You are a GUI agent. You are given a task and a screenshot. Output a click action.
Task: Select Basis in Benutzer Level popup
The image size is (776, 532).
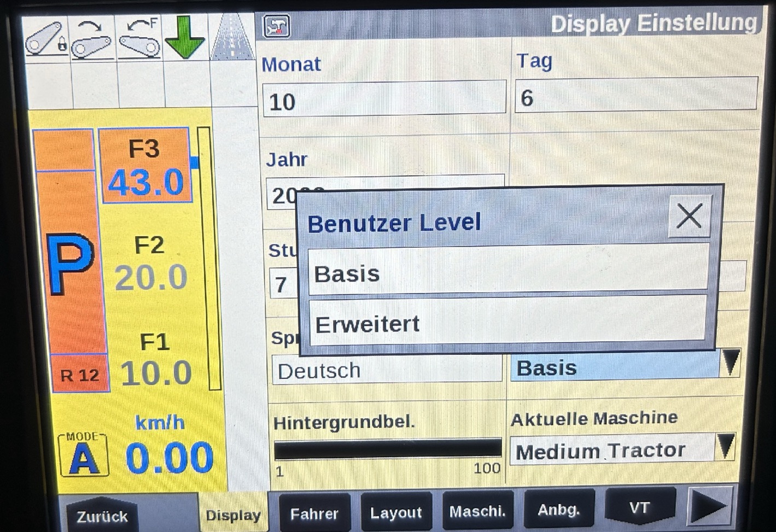point(507,273)
